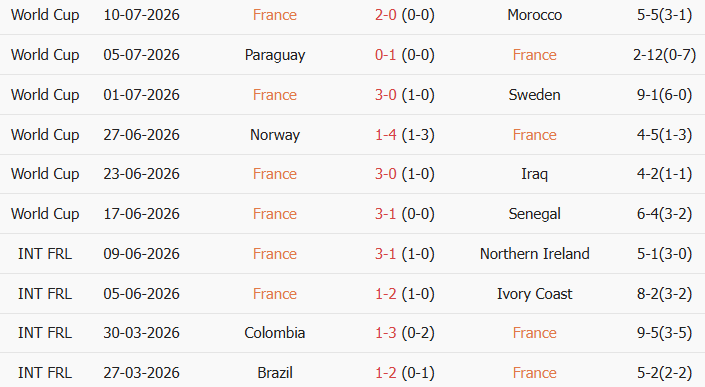The height and width of the screenshot is (387, 705).
Task: Open the Morocco team link
Action: (x=535, y=15)
